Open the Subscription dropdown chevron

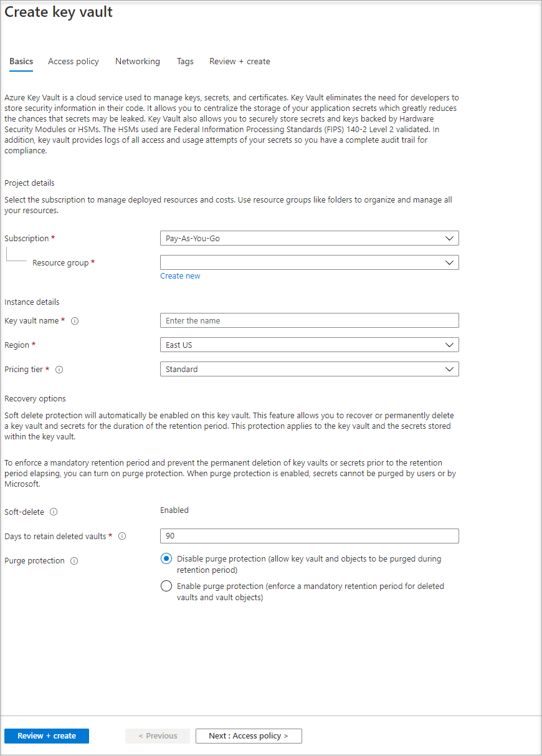450,238
